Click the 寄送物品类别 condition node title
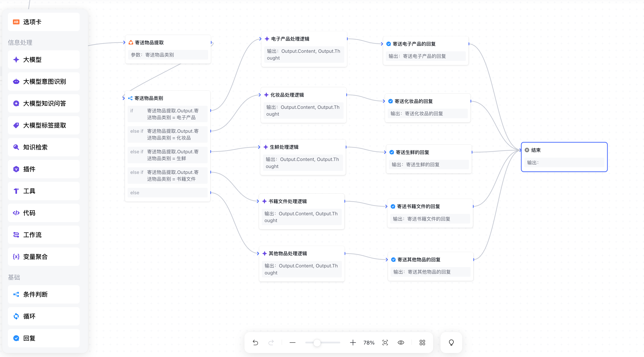 [149, 98]
